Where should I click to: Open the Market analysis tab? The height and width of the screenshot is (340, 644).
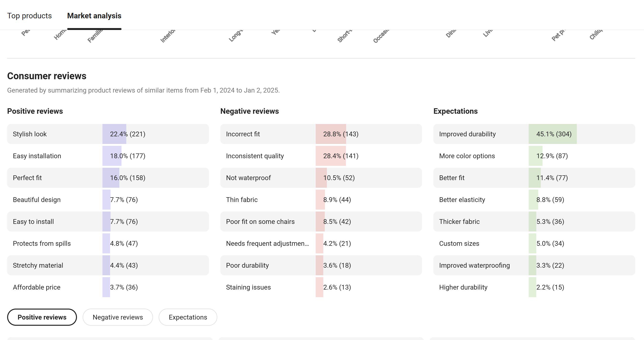(94, 16)
